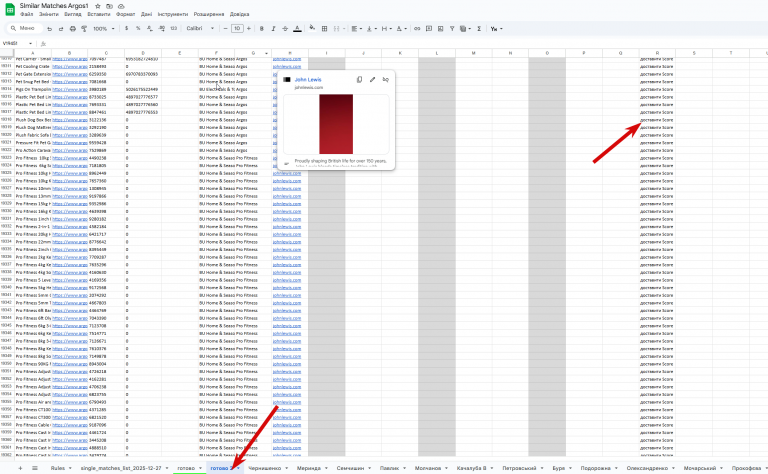Open the filter views dropdown
Viewport: 768px width, 474px height.
point(465,28)
